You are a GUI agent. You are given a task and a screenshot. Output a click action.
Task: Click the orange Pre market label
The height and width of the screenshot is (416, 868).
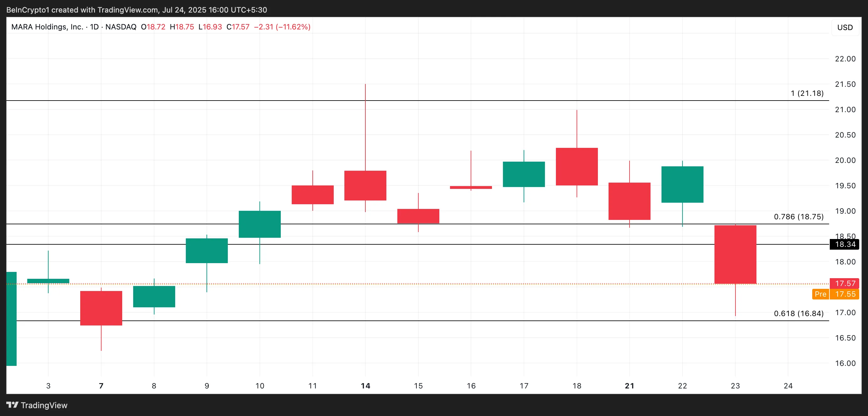(820, 294)
